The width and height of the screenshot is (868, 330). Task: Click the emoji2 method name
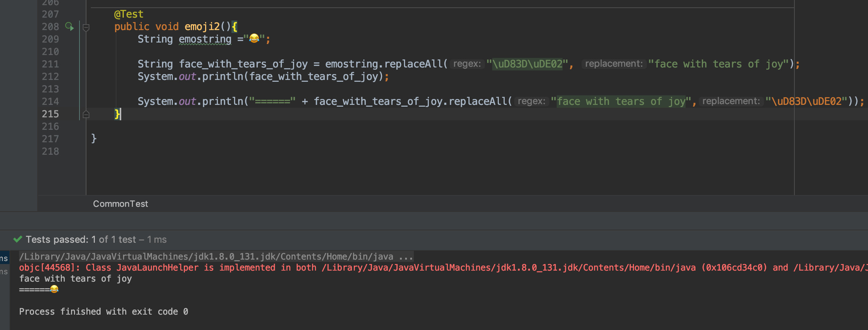[x=202, y=27]
